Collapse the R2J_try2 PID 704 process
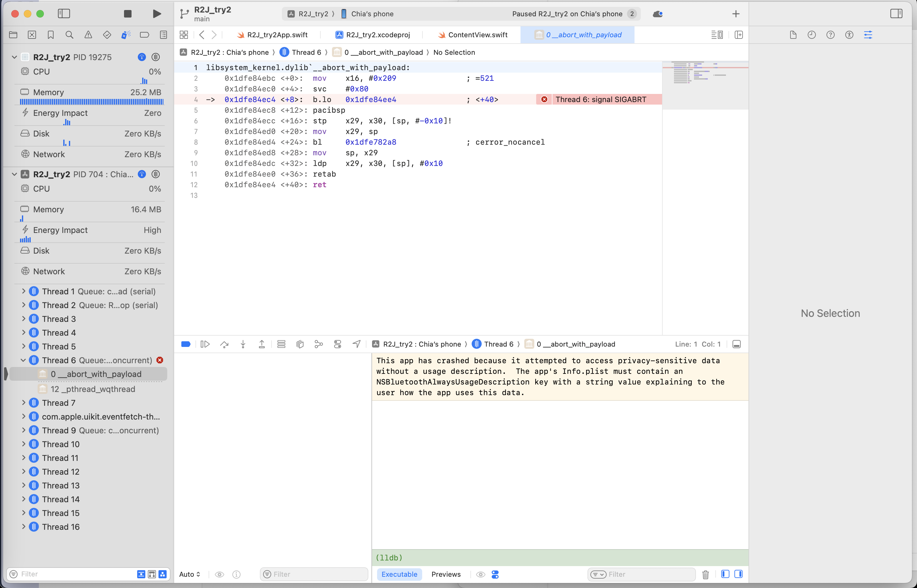 tap(14, 174)
